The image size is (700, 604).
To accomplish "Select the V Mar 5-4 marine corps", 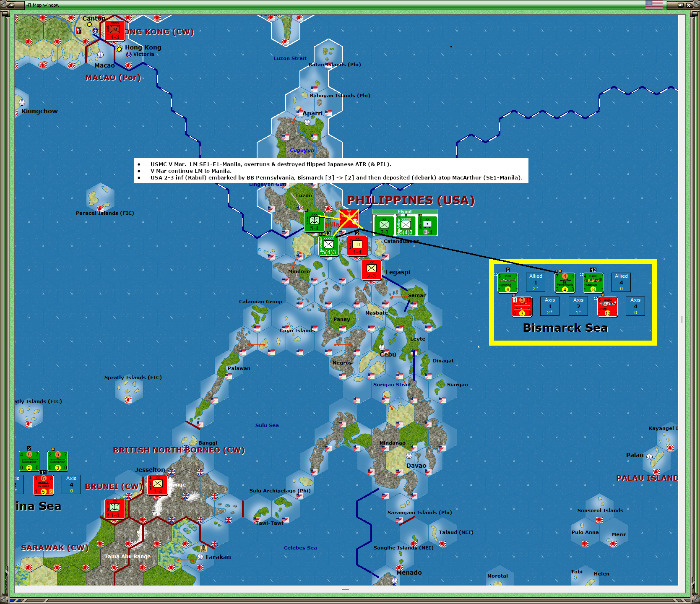I will [314, 222].
